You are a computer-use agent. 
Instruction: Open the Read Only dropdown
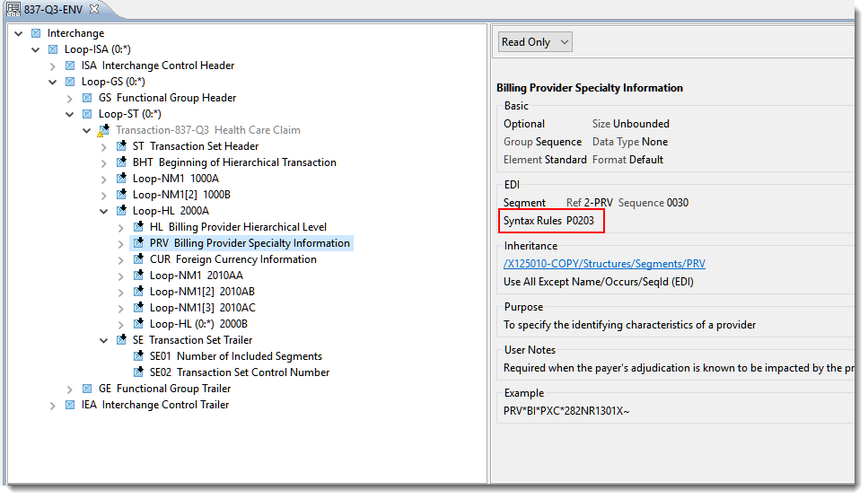pos(535,42)
